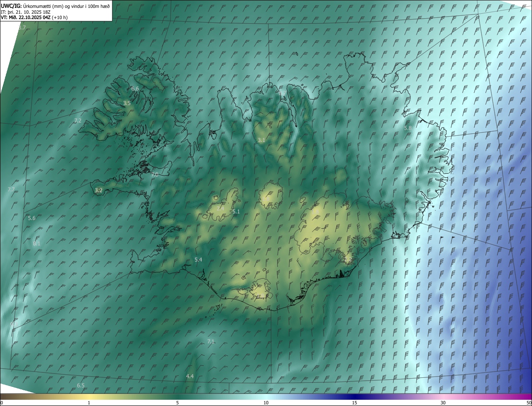532x406 pixels.
Task: Click the 5.8 value off the northeast coast
Action: click(x=408, y=128)
